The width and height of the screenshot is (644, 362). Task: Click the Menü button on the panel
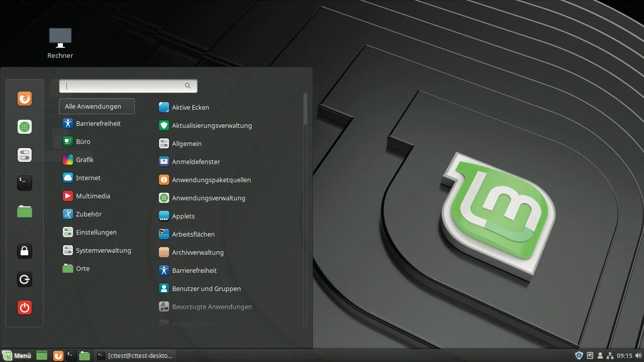17,356
